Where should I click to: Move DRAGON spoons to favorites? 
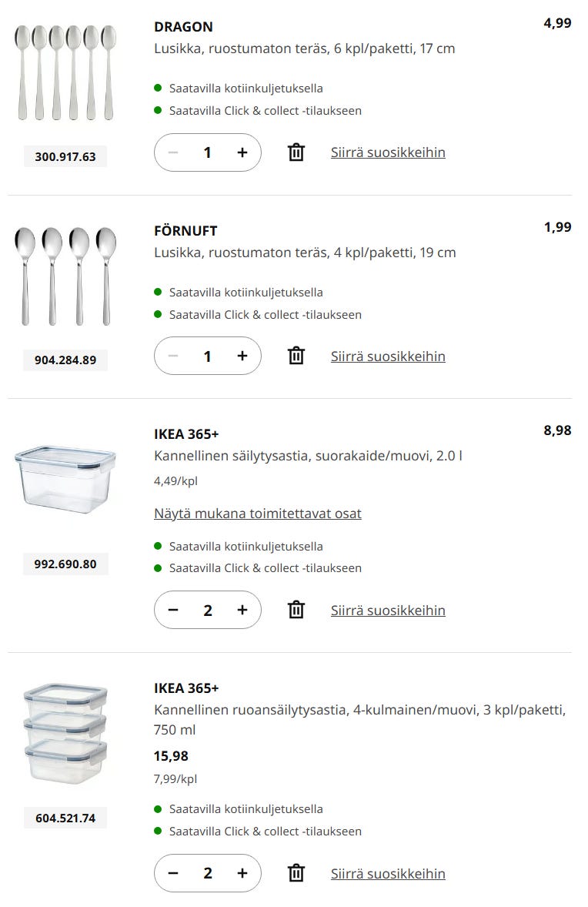click(388, 152)
